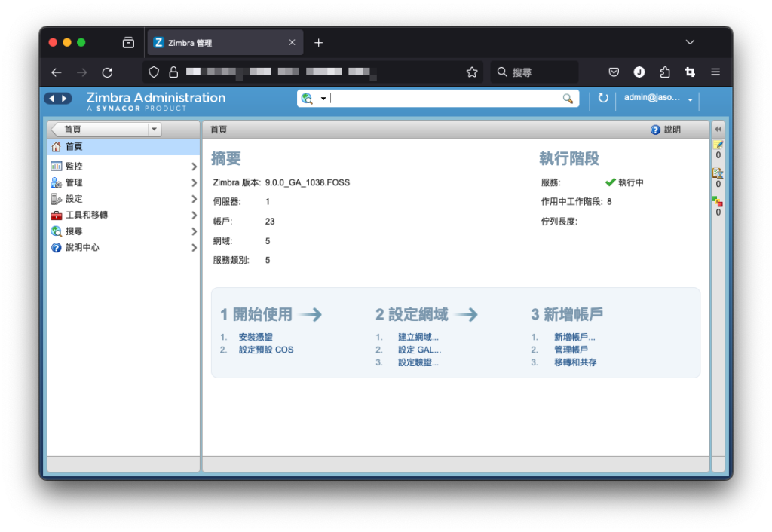Expand the 說明中心 chevron arrow
Screen dimensions: 772x532
click(x=194, y=248)
